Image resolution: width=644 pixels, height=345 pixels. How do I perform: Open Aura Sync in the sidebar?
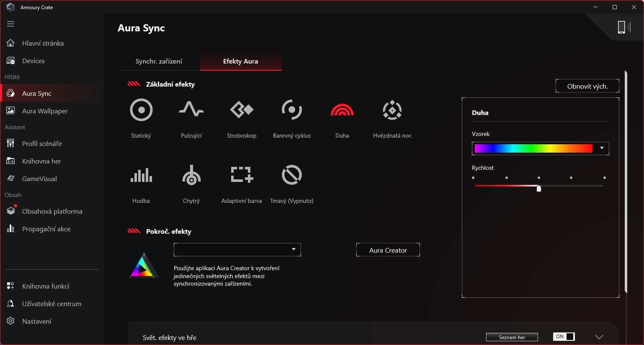point(52,93)
